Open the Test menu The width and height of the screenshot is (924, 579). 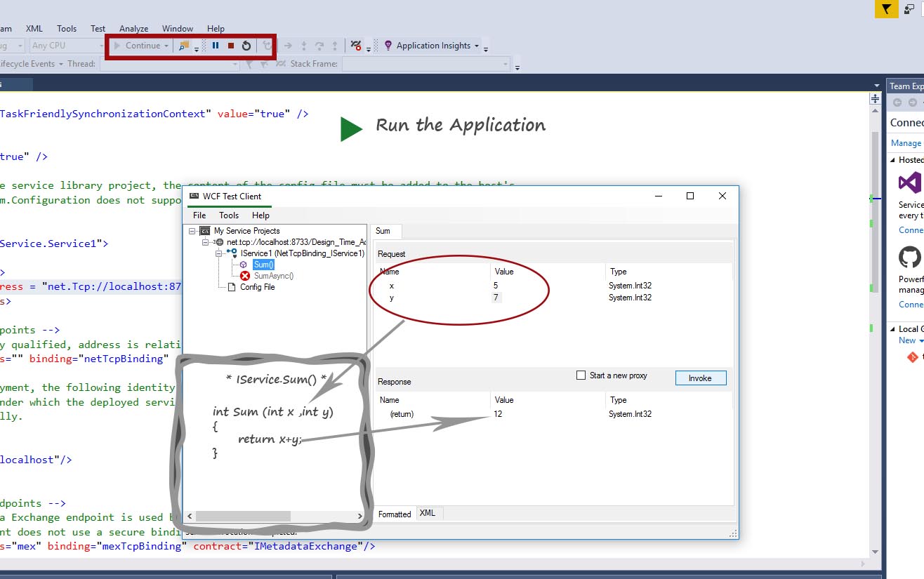(98, 29)
